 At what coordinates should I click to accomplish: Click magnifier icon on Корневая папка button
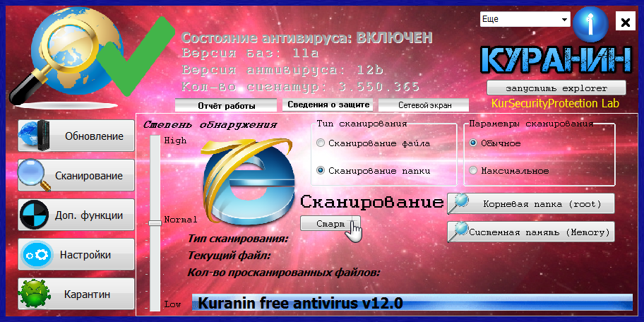click(458, 203)
